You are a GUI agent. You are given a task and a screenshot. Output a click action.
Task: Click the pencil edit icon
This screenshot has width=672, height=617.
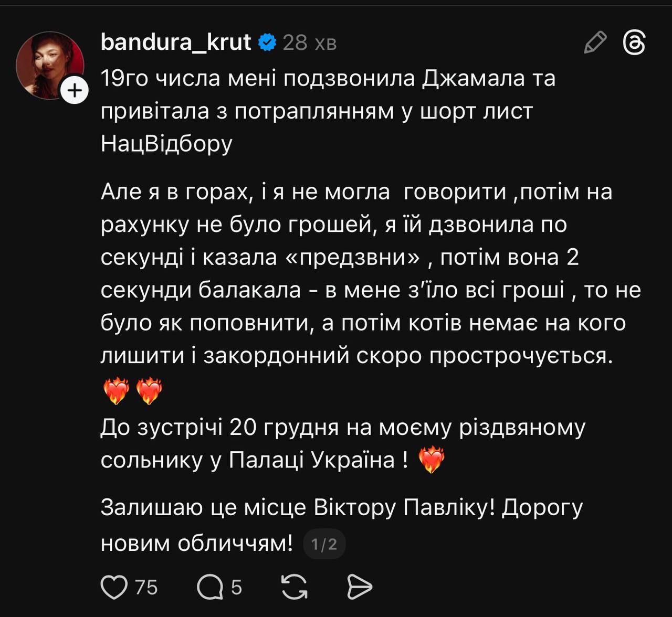[595, 42]
